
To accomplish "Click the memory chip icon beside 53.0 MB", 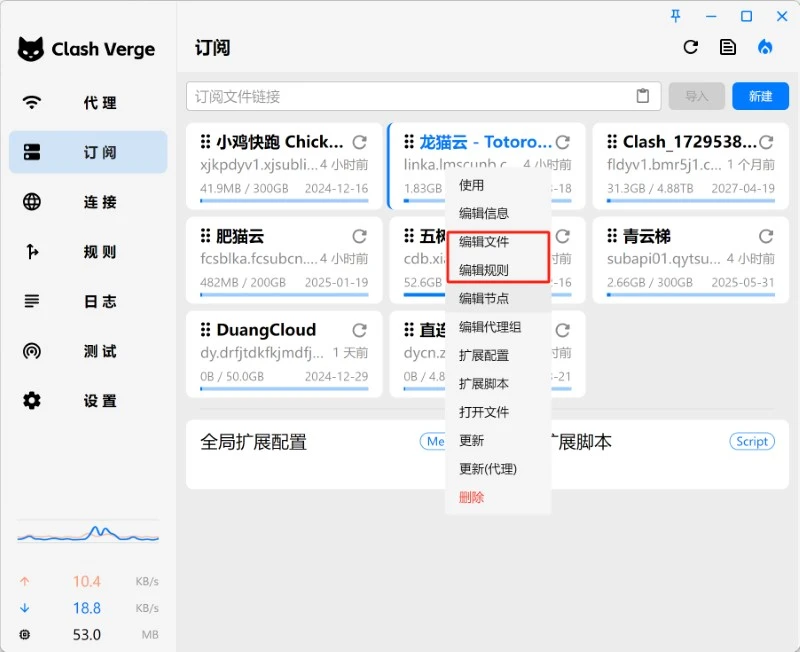I will click(24, 635).
